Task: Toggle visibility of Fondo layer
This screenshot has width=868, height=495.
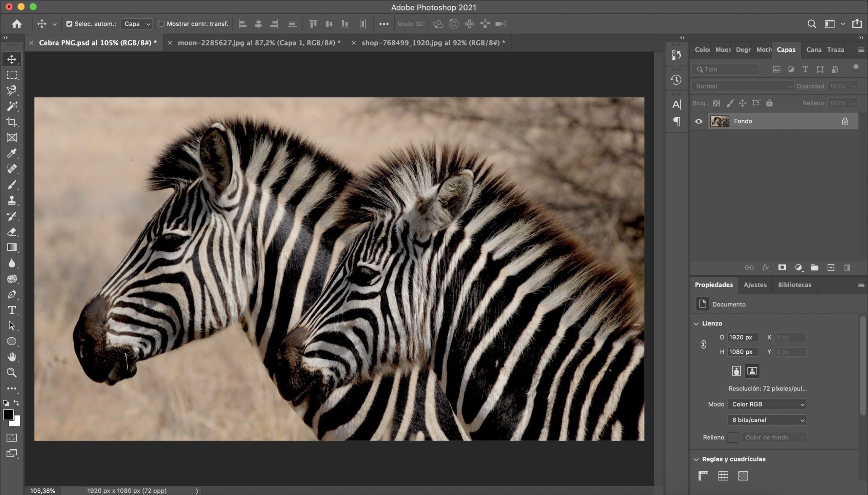Action: click(699, 121)
